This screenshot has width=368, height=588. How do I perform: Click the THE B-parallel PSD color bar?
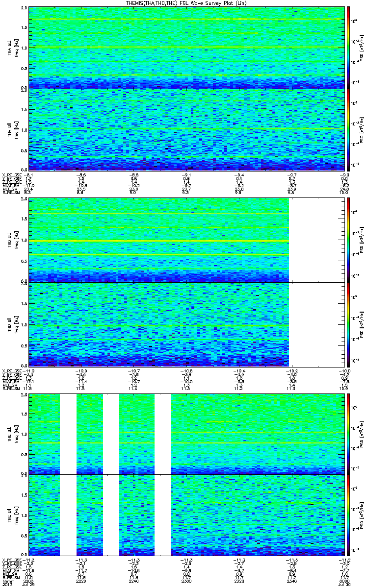tap(348, 515)
